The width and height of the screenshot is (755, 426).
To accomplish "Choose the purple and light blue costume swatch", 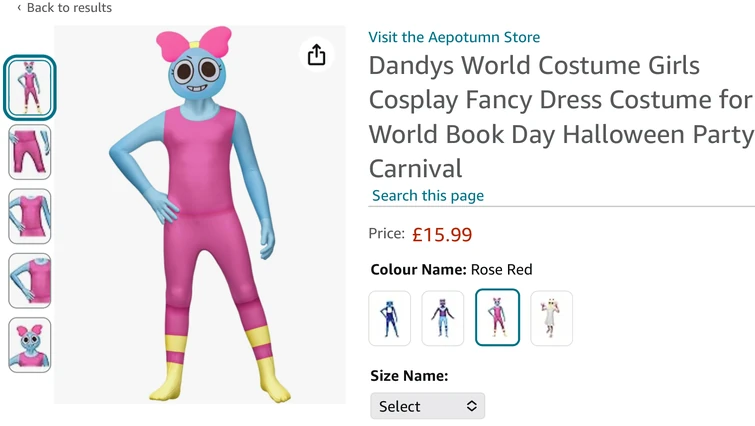I will click(x=443, y=318).
